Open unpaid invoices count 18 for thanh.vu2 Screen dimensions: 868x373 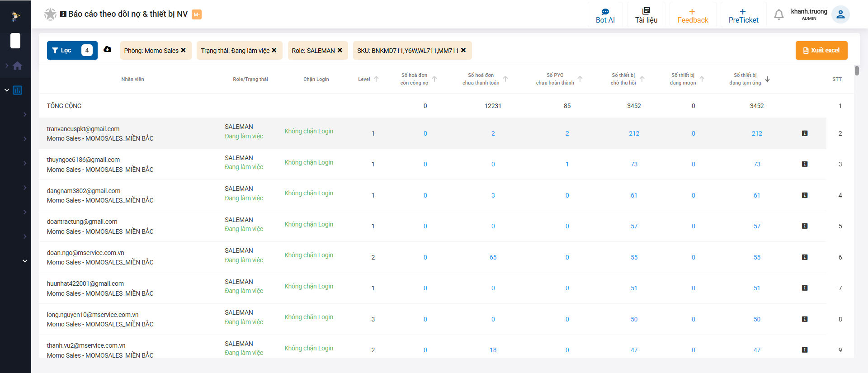(x=493, y=350)
